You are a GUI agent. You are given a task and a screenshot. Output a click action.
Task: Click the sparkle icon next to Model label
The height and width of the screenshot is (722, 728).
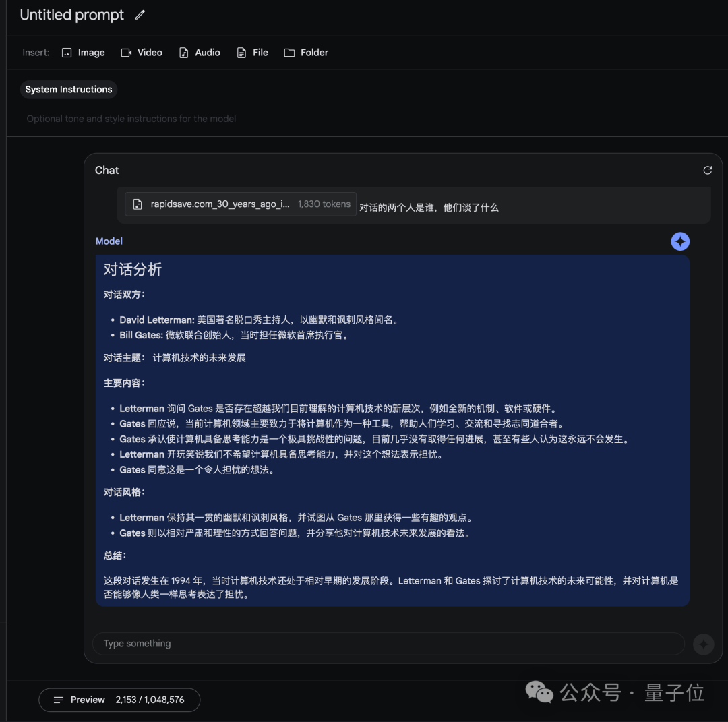(x=680, y=241)
